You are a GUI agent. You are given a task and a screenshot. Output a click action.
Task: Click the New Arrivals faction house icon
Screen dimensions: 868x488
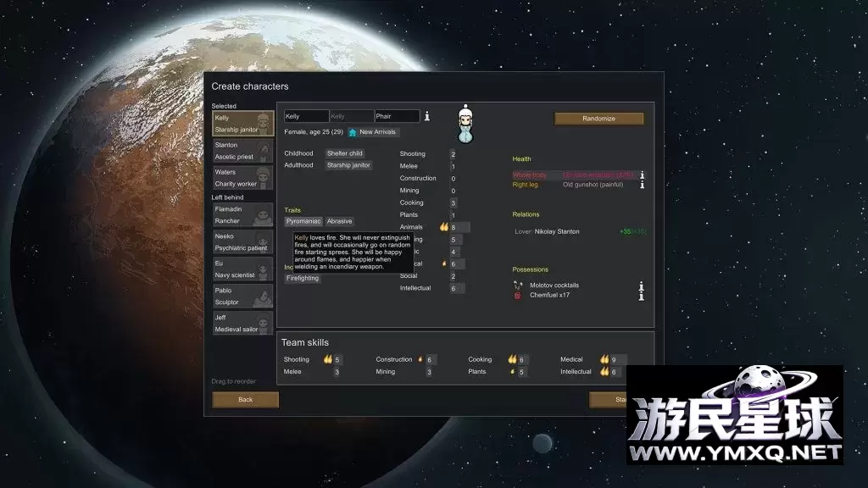click(353, 132)
